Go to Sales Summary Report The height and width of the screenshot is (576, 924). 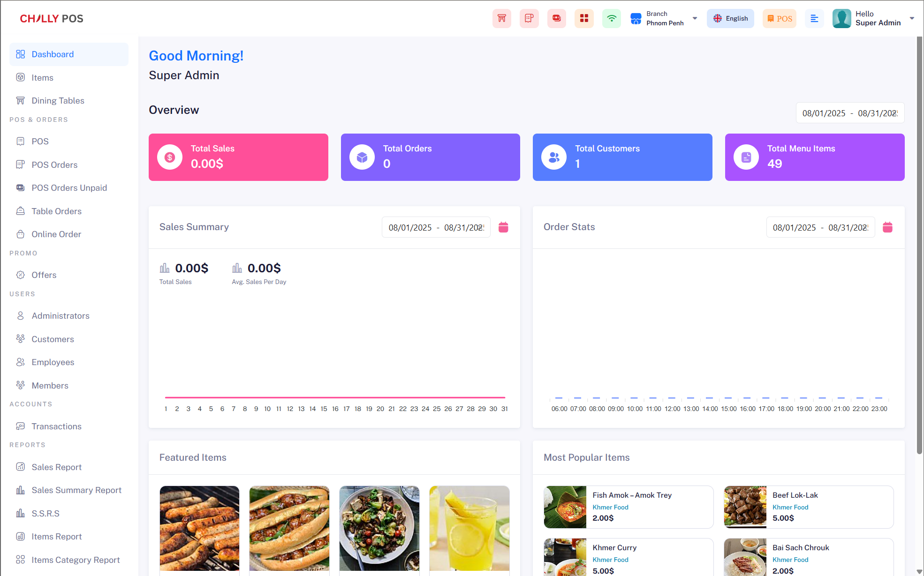coord(76,490)
